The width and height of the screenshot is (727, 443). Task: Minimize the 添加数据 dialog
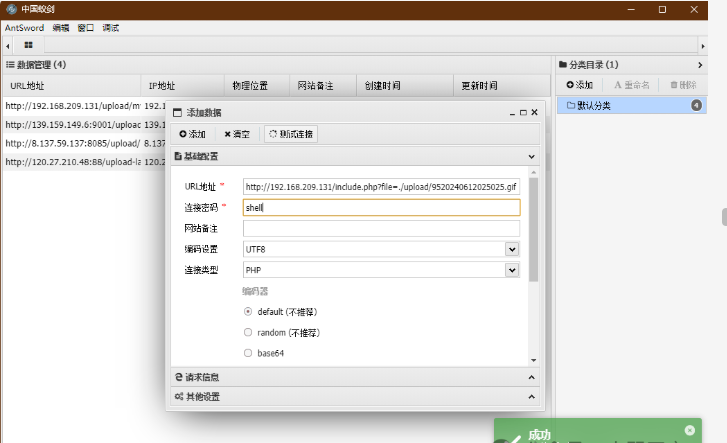pyautogui.click(x=512, y=113)
